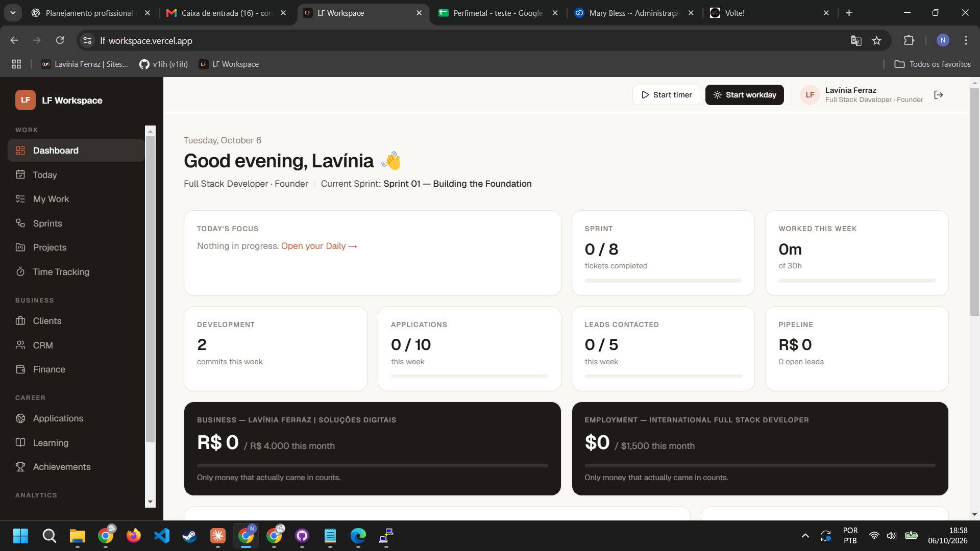Open Windows Start menu
980x551 pixels.
pos(20,536)
